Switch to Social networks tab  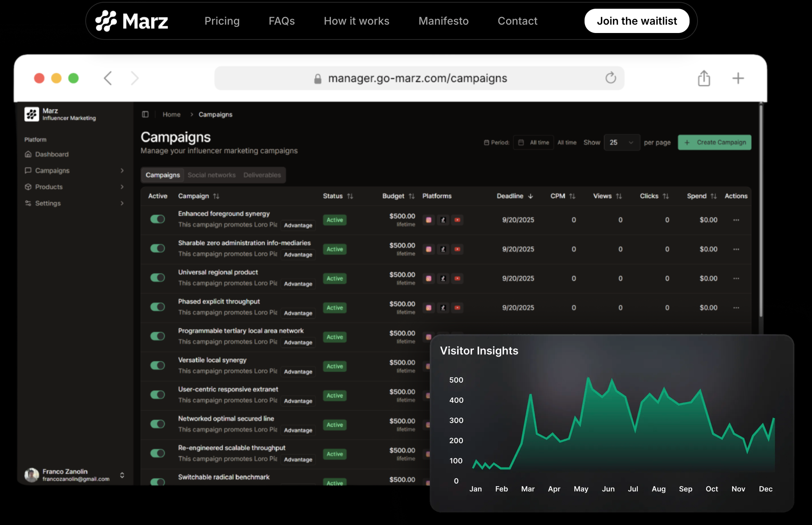click(212, 175)
